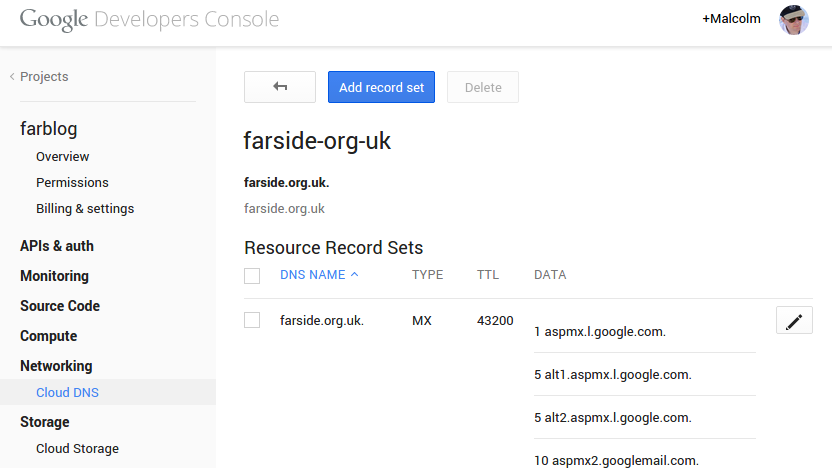Click the Delete button
832x468 pixels.
tap(483, 87)
